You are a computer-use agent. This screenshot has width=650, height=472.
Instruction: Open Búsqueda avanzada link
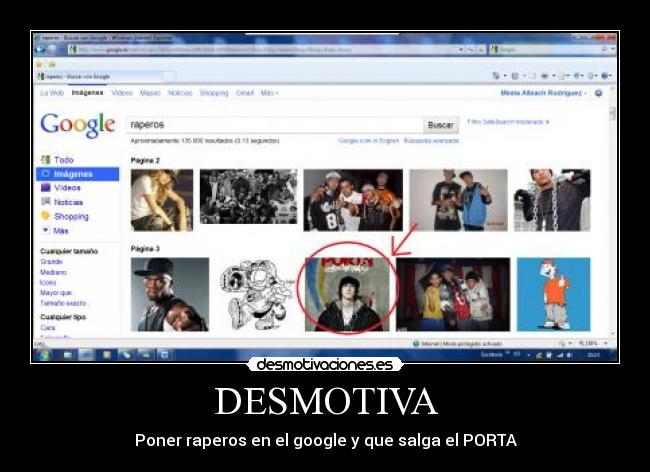[x=431, y=140]
